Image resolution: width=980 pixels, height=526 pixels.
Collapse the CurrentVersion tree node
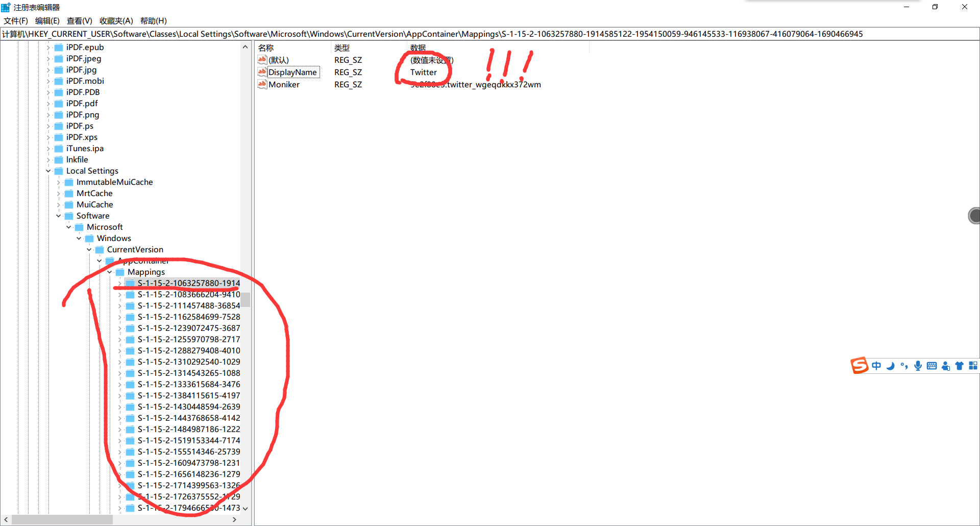pyautogui.click(x=89, y=250)
